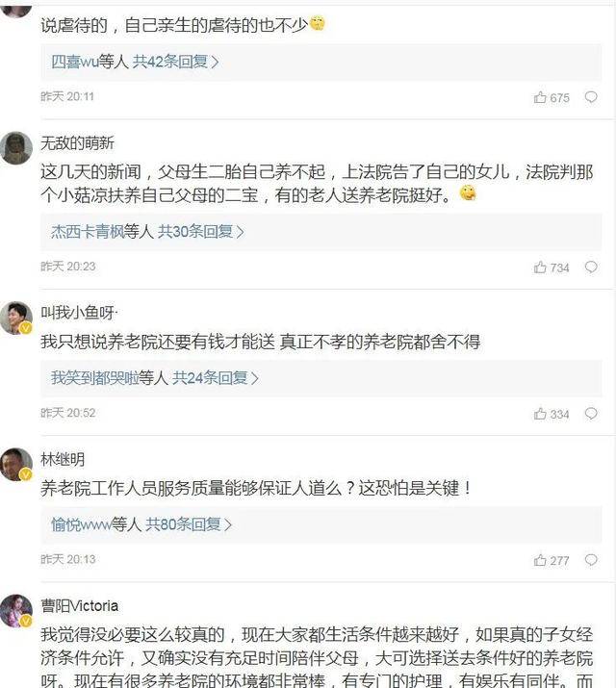Open replier 我笑到都哭啦's profile

(x=94, y=378)
